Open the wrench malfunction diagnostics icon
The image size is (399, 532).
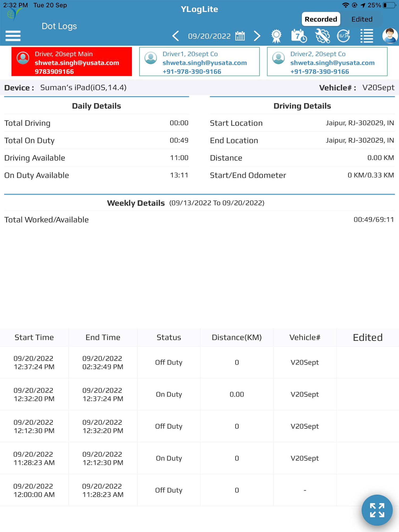pos(322,36)
